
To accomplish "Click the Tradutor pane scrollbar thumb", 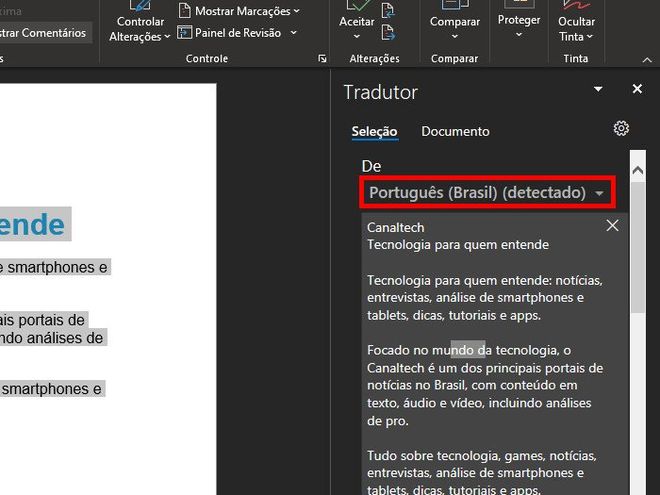I will coord(638,248).
